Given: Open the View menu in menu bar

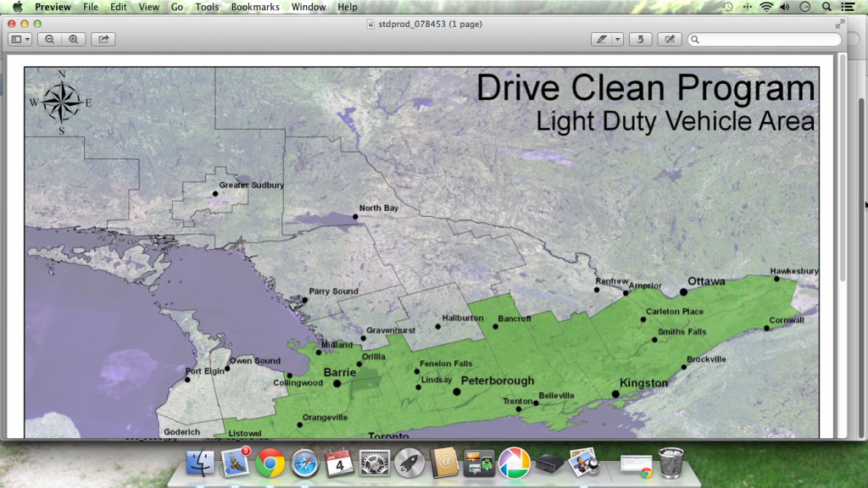Looking at the screenshot, I should pyautogui.click(x=148, y=7).
